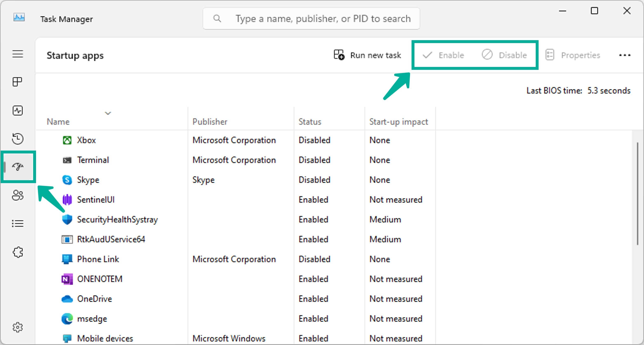Viewport: 644px width, 345px height.
Task: Click the Properties toolbar button
Action: pos(573,55)
